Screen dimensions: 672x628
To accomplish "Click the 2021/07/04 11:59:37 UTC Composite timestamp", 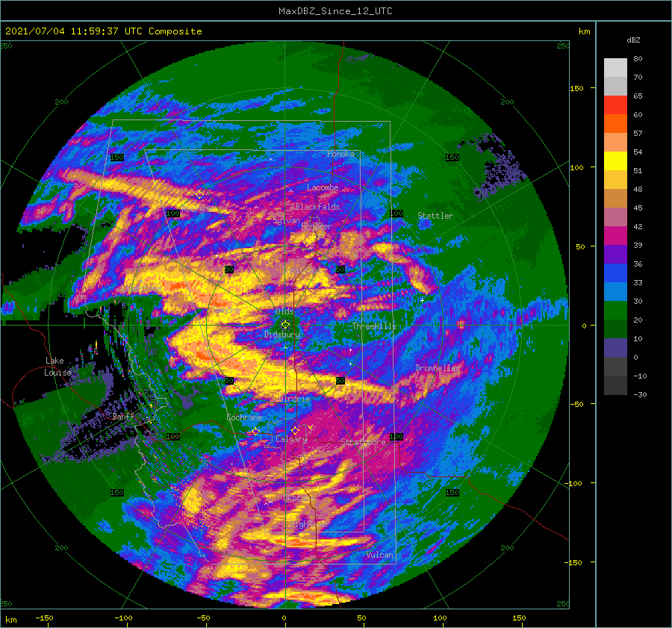I will (103, 31).
